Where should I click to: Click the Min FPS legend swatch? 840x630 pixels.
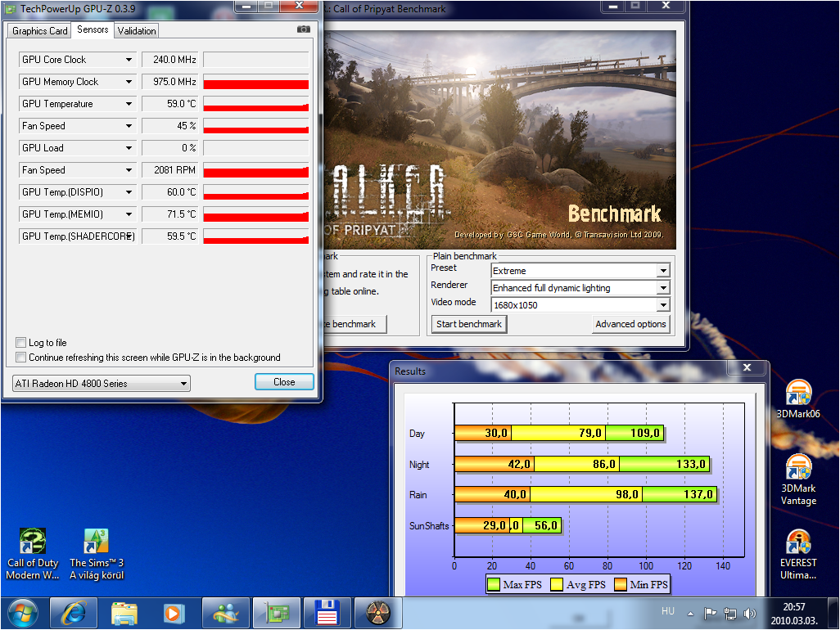tap(621, 584)
